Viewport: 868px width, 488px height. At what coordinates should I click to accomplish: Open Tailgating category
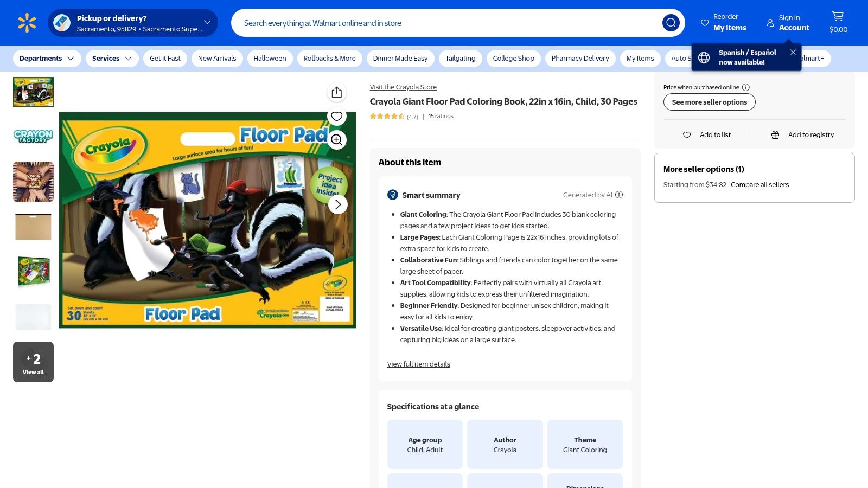460,59
